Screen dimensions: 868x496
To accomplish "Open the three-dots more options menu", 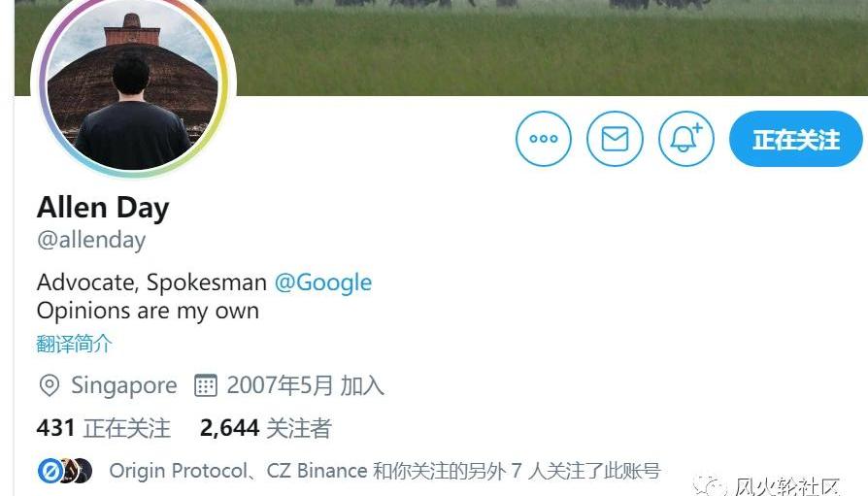I will pyautogui.click(x=543, y=139).
